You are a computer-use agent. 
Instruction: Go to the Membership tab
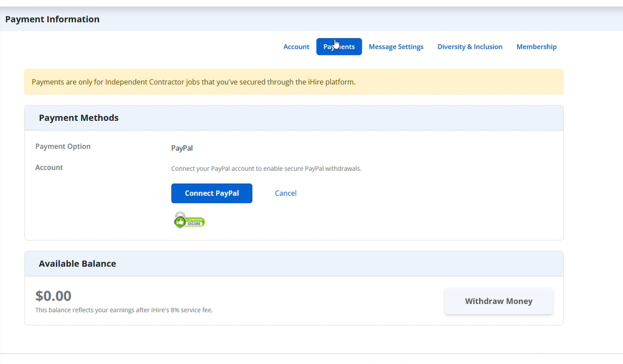(x=536, y=47)
